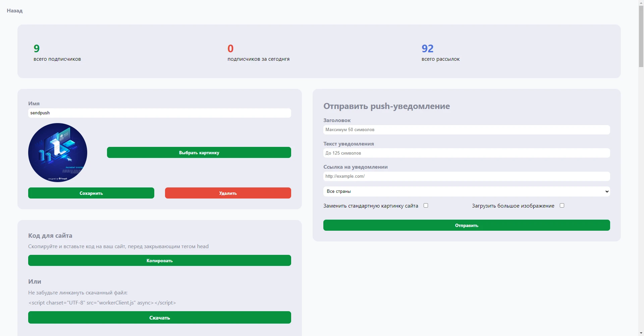
Task: Tick the upload large image checkbox
Action: pyautogui.click(x=562, y=206)
